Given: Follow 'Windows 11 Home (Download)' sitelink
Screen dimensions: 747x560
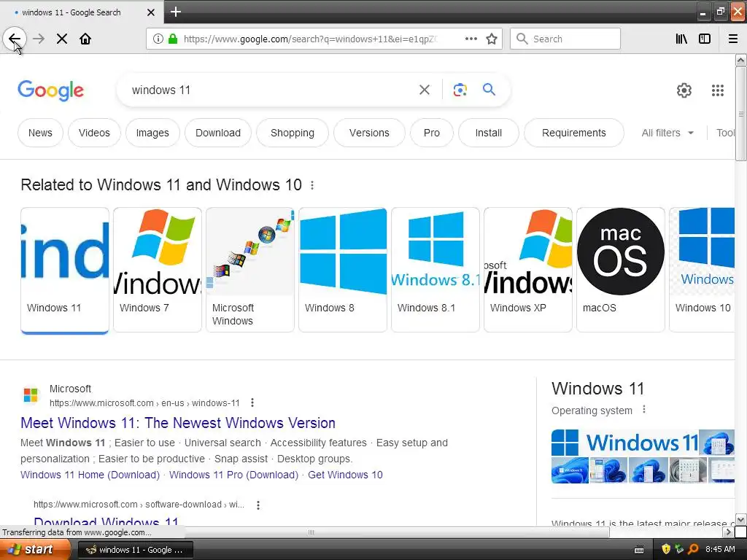Looking at the screenshot, I should click(90, 475).
